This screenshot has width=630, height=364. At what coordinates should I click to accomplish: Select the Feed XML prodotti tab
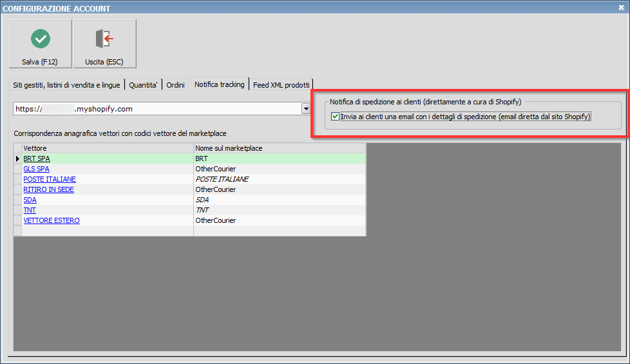coord(282,85)
